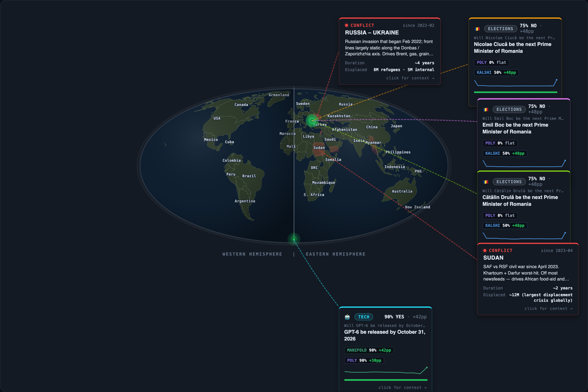This screenshot has width=588, height=392.
Task: Click 'since 2023-04' on Sudan card
Action: (557, 251)
